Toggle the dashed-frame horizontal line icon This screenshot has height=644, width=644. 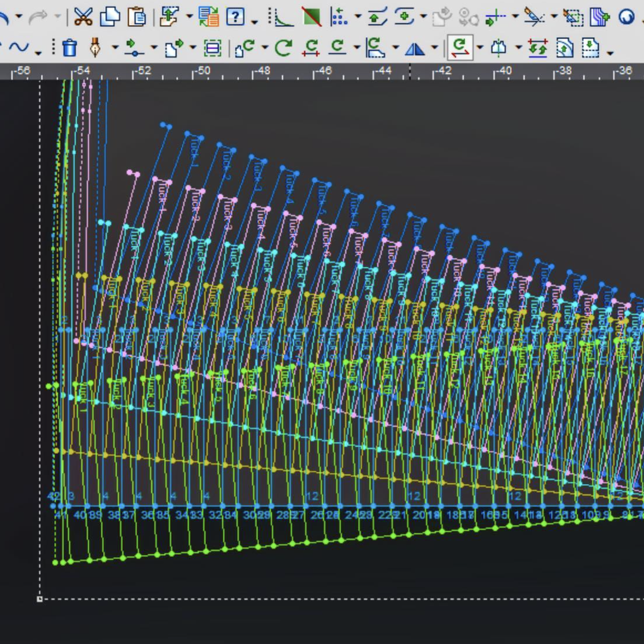(212, 48)
